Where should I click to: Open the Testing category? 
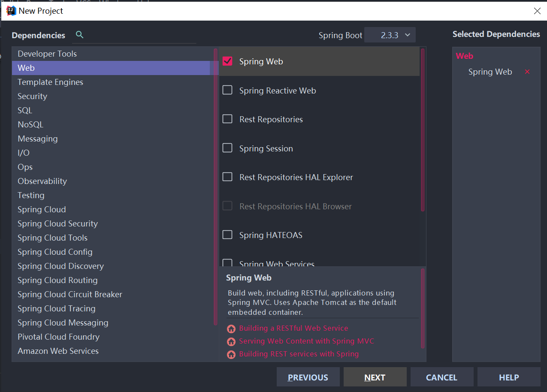[113, 195]
